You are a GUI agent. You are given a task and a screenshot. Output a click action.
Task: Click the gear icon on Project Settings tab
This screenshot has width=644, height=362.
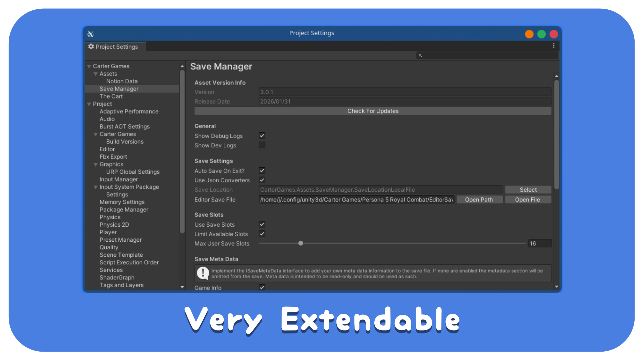click(91, 47)
